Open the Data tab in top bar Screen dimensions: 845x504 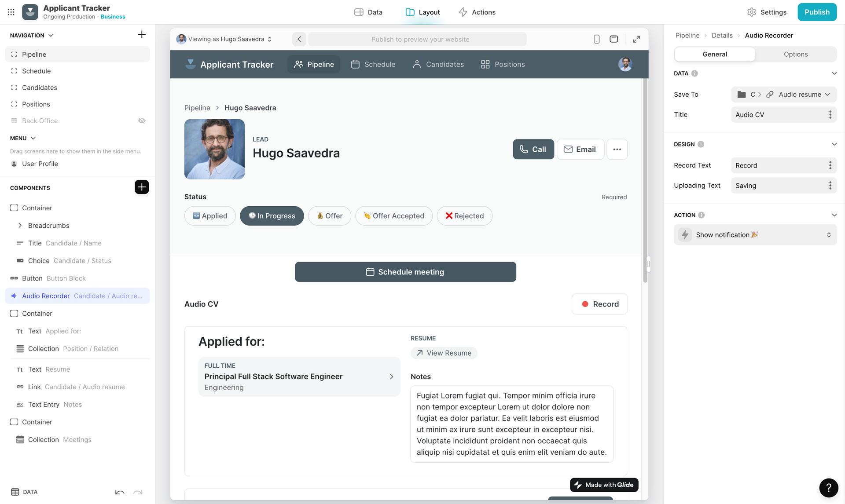click(x=368, y=12)
